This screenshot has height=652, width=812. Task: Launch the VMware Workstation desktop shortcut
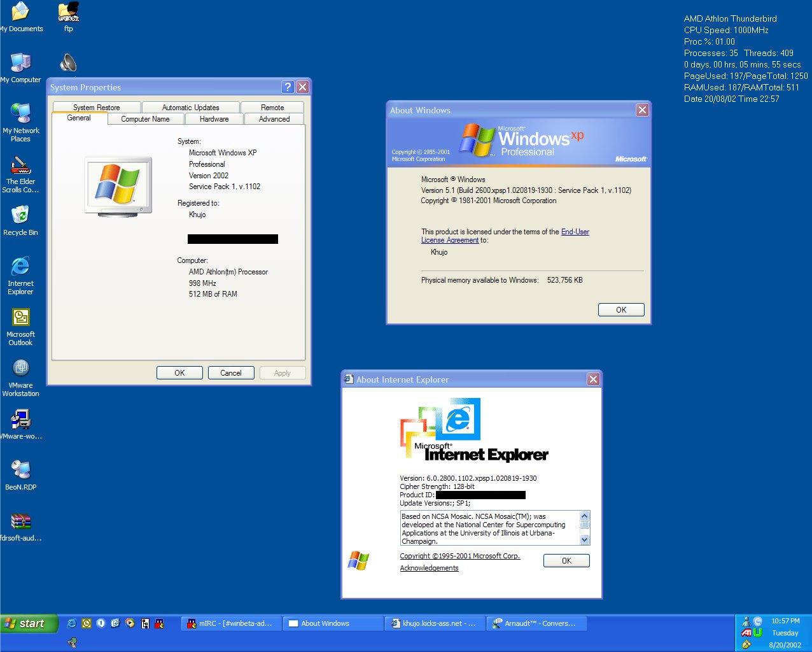20,378
